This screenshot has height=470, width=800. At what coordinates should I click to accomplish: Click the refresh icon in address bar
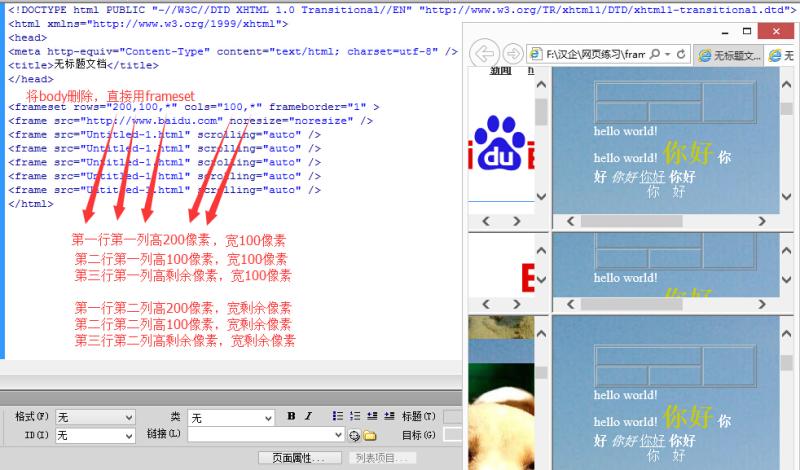click(x=682, y=53)
